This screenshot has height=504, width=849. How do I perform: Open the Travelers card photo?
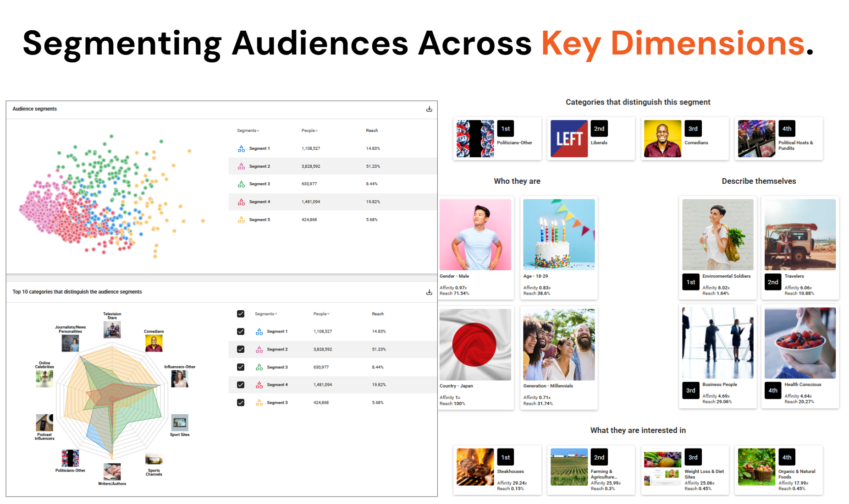point(800,235)
